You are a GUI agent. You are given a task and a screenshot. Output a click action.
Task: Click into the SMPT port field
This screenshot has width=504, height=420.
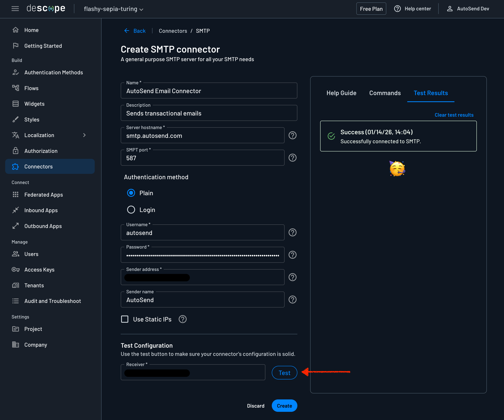click(x=202, y=158)
